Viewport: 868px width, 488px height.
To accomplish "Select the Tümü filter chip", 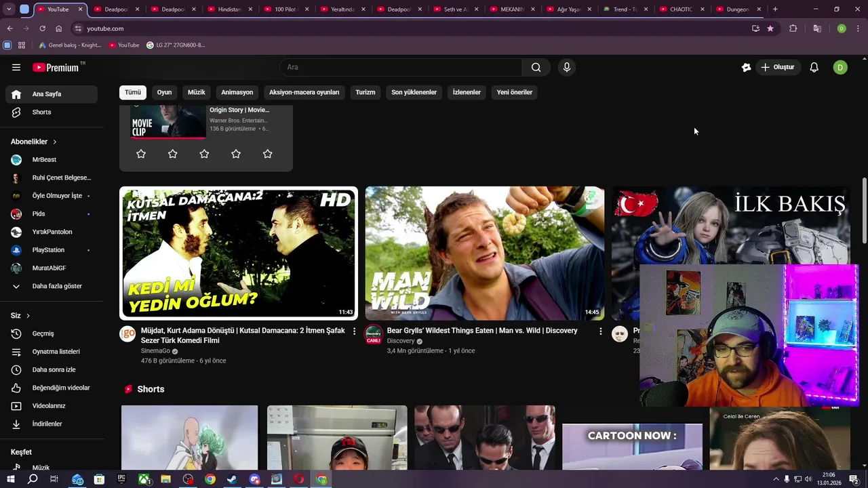I will [x=133, y=92].
